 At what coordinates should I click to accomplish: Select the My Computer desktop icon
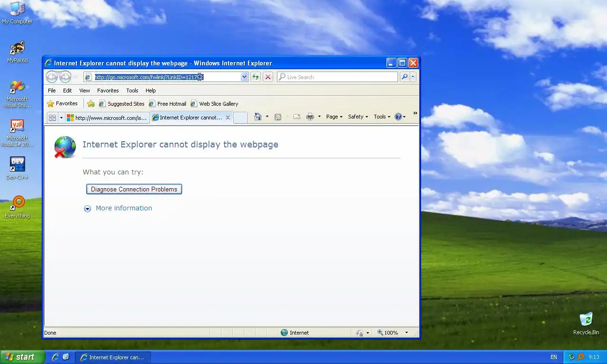pyautogui.click(x=17, y=13)
